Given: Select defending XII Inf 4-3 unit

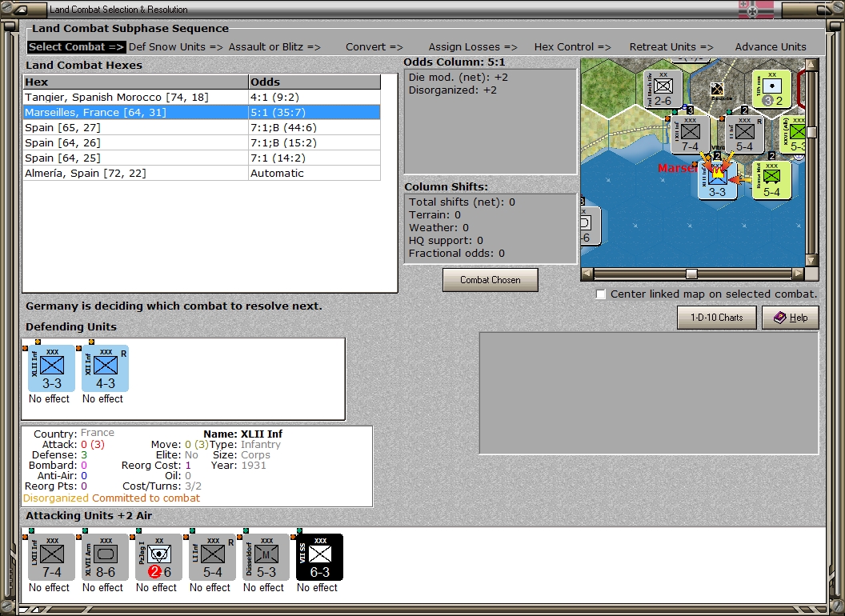Looking at the screenshot, I should (x=105, y=369).
